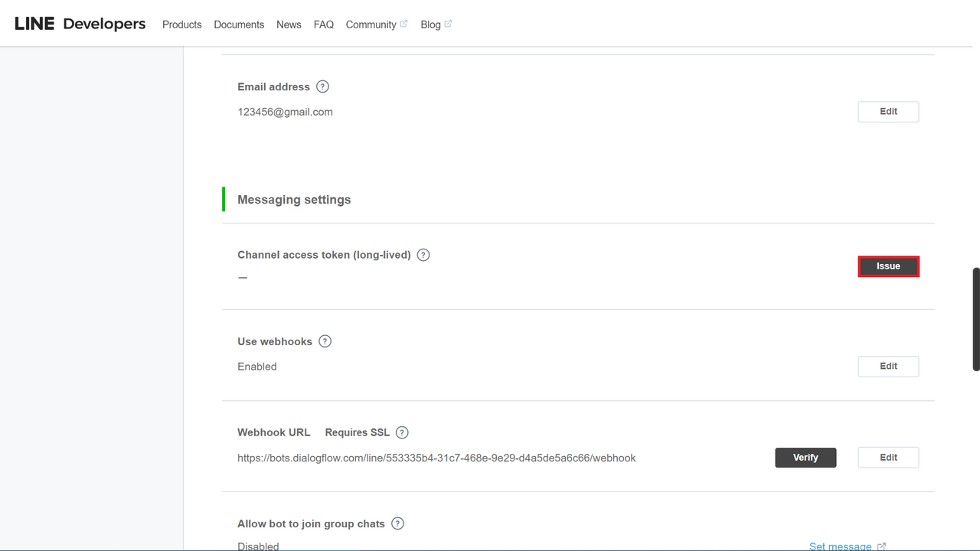Open help icon beside Allow bot to join group chats
Screen dimensions: 980x551
(397, 523)
